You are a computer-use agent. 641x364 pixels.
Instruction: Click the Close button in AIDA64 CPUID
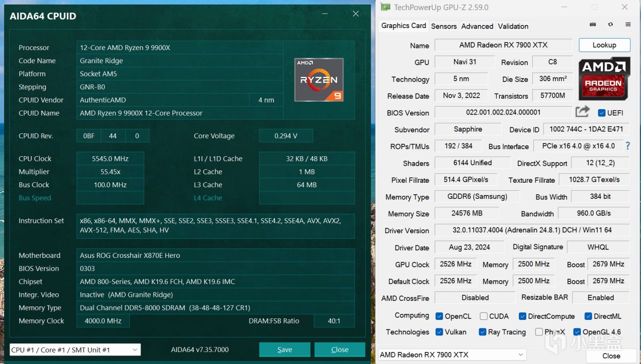[x=340, y=349]
